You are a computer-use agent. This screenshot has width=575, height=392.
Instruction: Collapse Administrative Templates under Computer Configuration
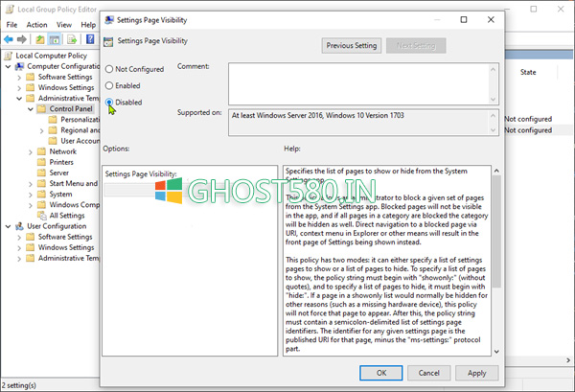click(19, 99)
